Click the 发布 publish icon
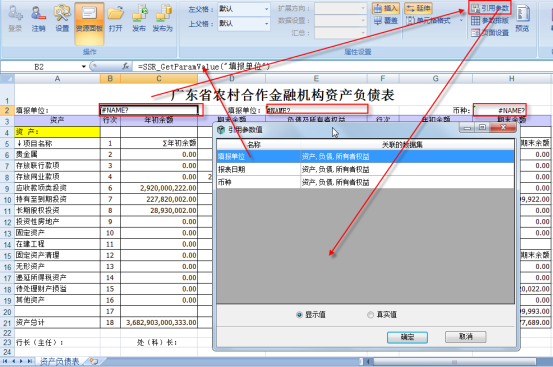This screenshot has height=367, width=553. pos(139,18)
